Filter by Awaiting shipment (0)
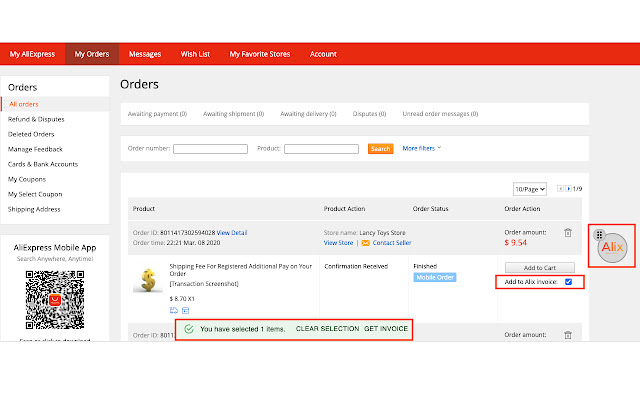 (233, 114)
